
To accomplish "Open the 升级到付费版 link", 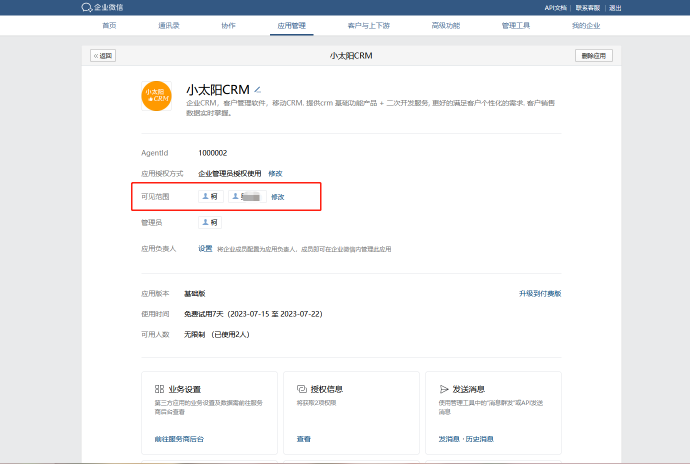I will coord(539,294).
